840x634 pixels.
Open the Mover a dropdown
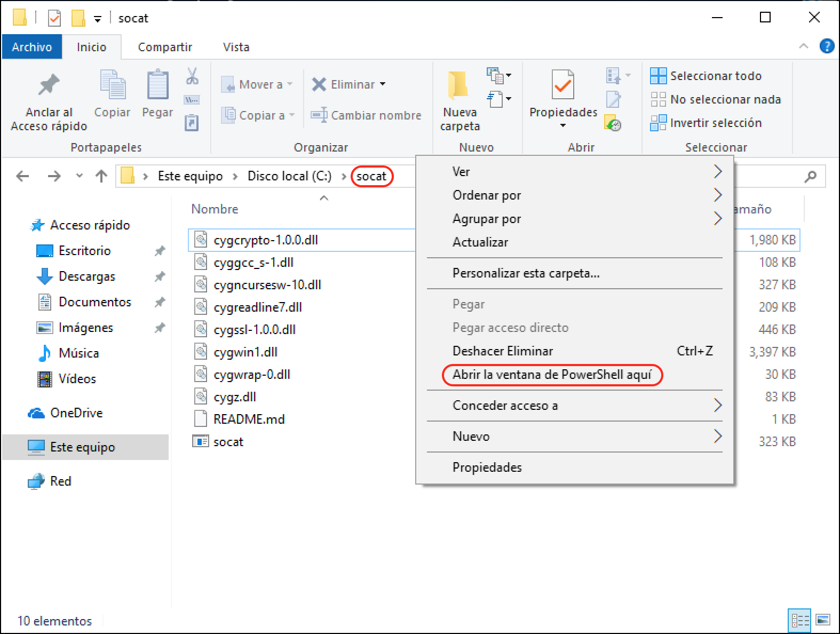click(257, 84)
